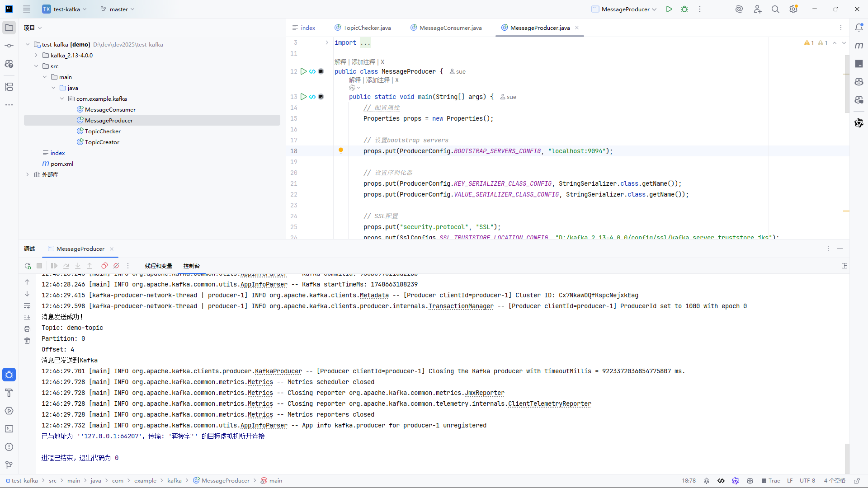Click the AppInfoParser link in 12:46:29.732 log

point(264,425)
